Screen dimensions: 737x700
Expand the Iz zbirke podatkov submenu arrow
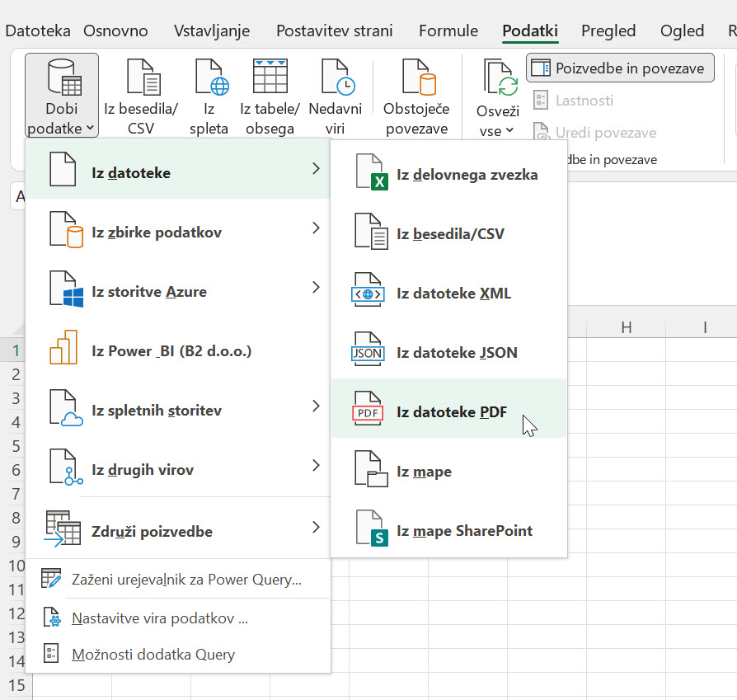point(316,228)
